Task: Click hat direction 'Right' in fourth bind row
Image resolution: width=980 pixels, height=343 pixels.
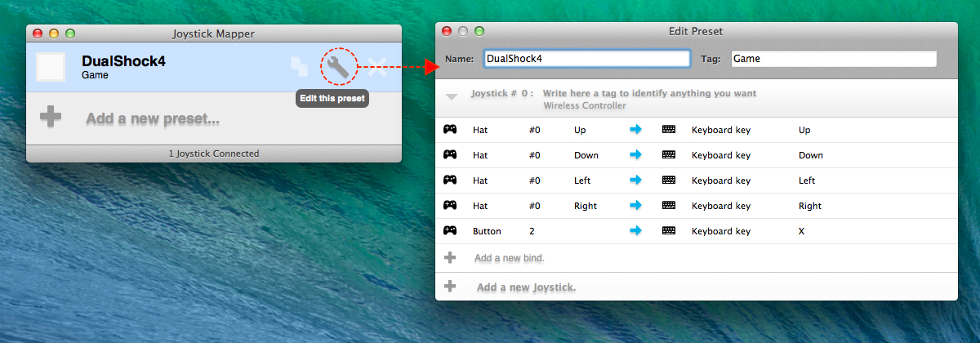Action: (x=586, y=206)
